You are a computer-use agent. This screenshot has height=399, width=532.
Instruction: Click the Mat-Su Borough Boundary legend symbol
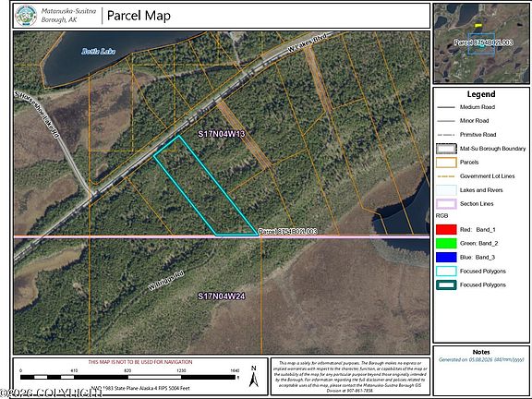(x=446, y=149)
